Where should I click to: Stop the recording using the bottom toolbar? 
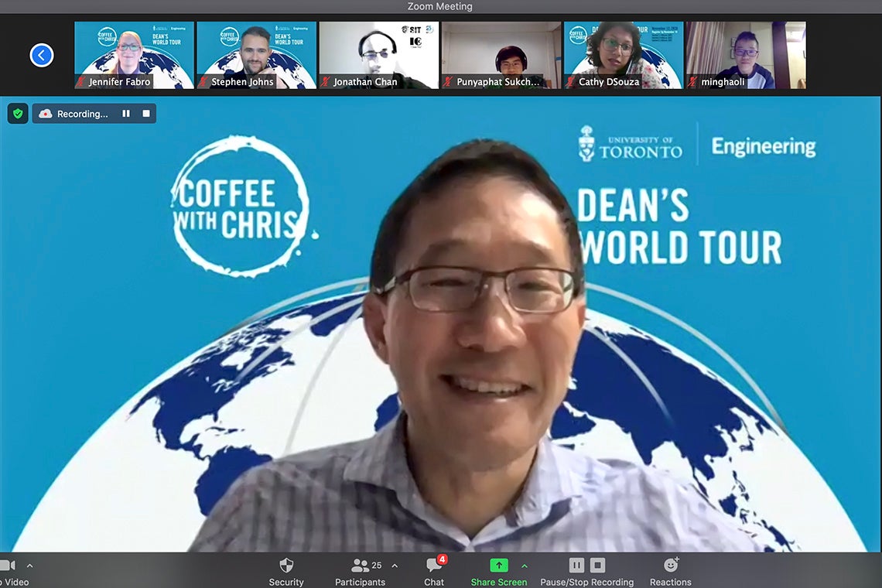coord(597,566)
